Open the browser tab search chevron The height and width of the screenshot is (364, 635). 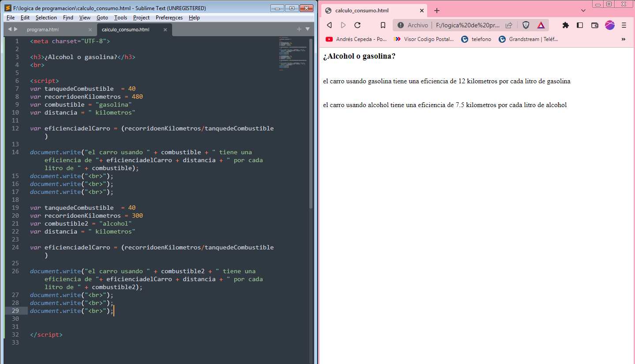pos(583,11)
